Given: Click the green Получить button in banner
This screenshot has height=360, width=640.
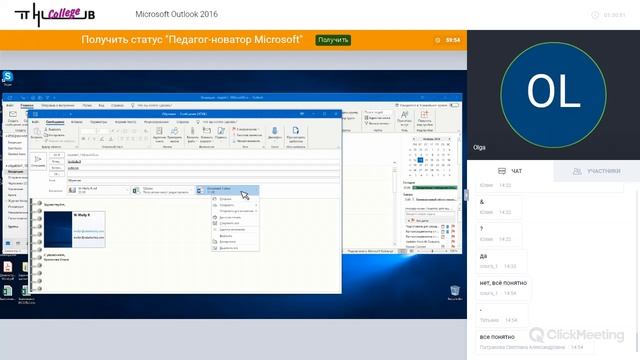Looking at the screenshot, I should click(333, 40).
